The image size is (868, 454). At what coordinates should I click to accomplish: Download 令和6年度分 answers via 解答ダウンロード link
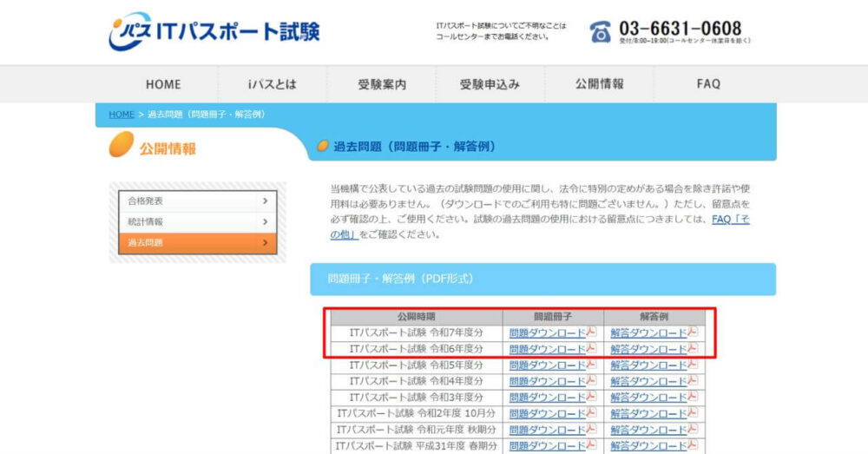[x=648, y=349]
